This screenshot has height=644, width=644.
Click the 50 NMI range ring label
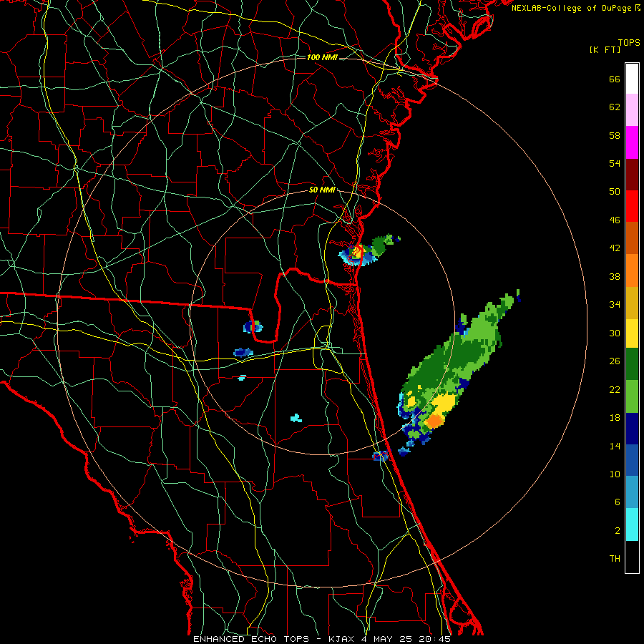point(322,190)
